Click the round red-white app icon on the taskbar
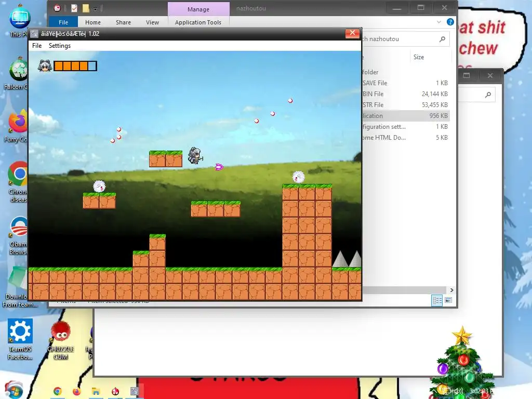Image resolution: width=532 pixels, height=399 pixels. click(x=115, y=391)
